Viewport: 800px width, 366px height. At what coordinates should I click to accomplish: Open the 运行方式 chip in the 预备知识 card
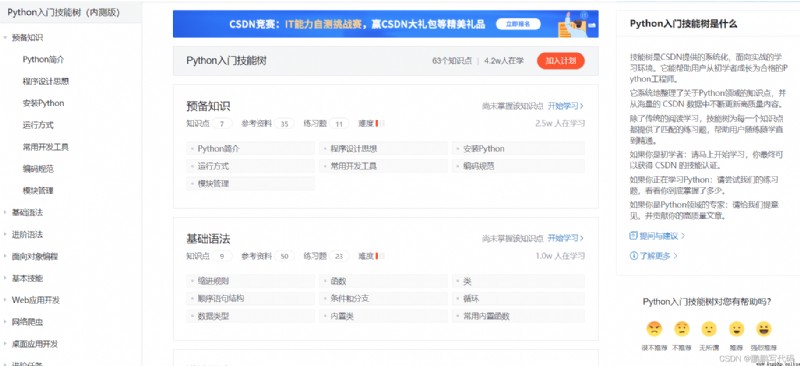point(251,166)
